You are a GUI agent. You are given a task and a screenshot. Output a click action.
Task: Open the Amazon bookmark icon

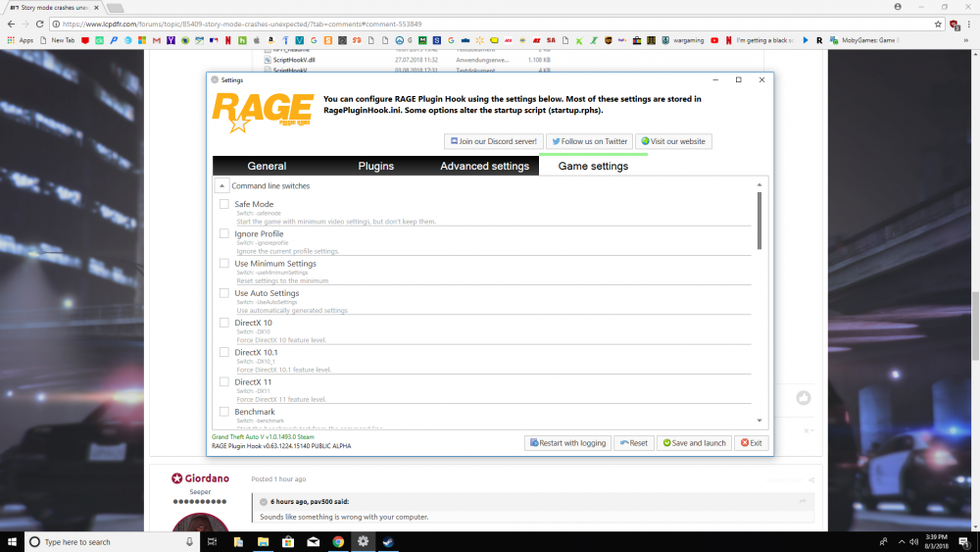270,40
